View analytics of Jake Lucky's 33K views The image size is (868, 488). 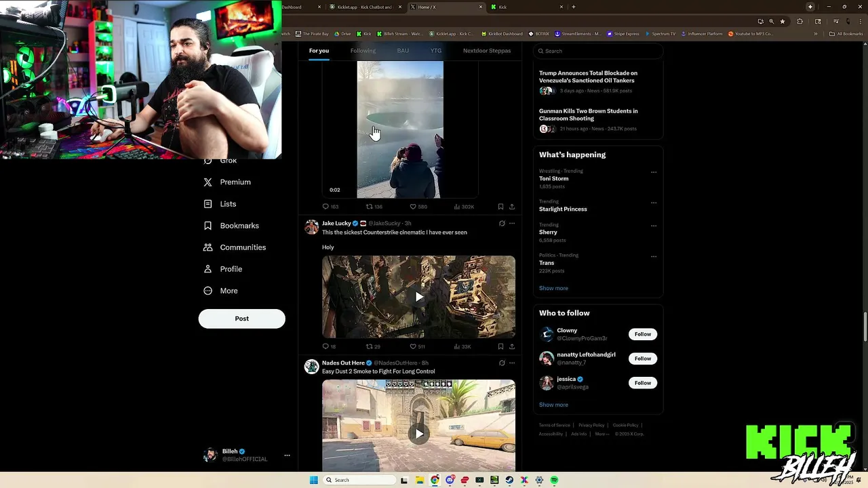[462, 346]
